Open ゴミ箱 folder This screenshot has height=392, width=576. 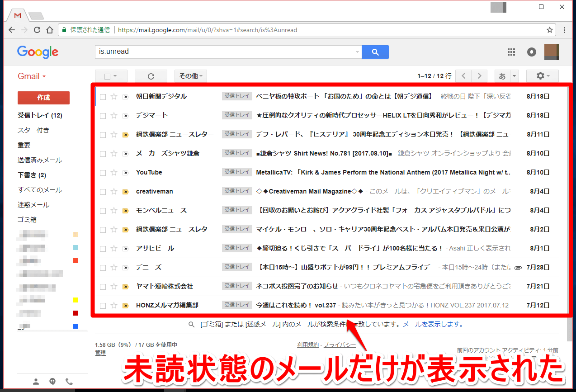27,220
